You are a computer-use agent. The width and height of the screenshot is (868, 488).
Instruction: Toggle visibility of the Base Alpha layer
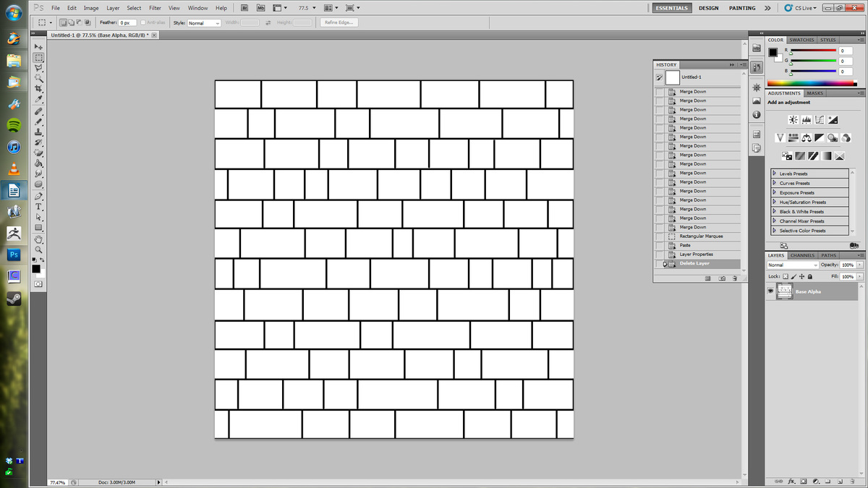click(770, 291)
